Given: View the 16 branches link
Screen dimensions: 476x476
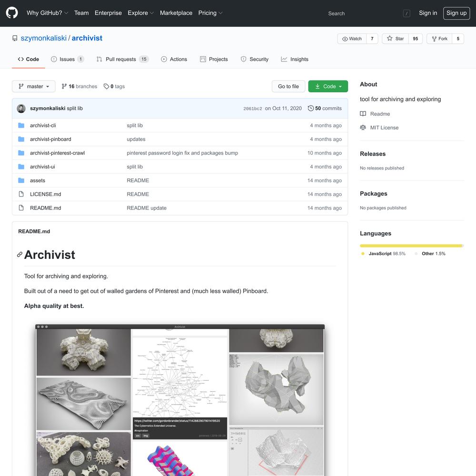Looking at the screenshot, I should pos(79,86).
